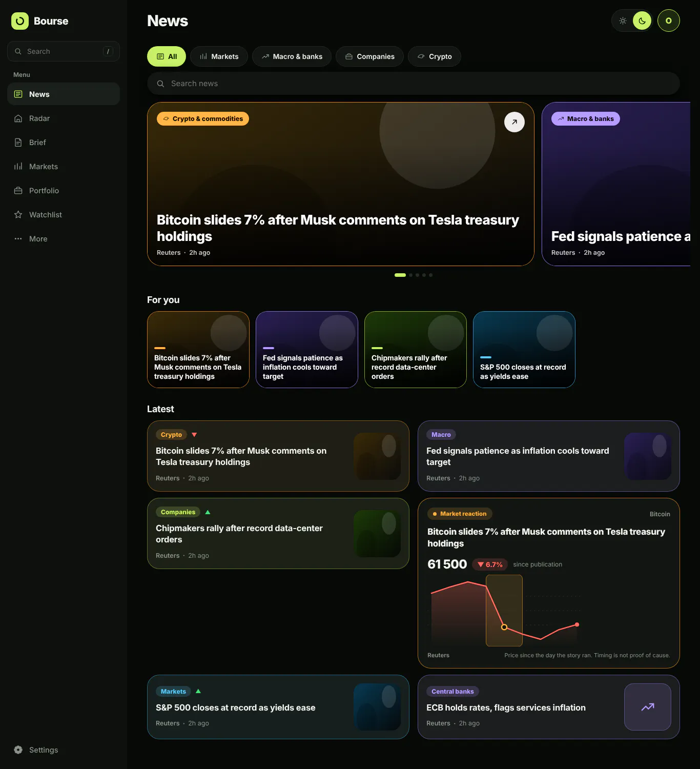Screen dimensions: 700x769
Task: Switch to dark mode moon toggle
Action: [x=642, y=21]
